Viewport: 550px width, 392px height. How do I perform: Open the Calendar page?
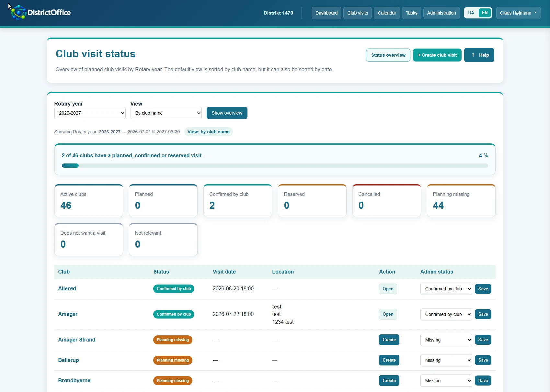pyautogui.click(x=387, y=13)
